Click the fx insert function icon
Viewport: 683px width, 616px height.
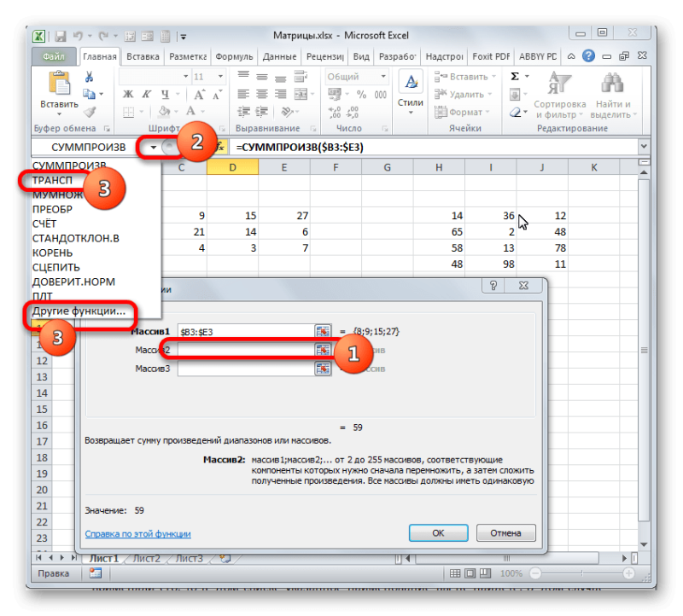(x=220, y=147)
